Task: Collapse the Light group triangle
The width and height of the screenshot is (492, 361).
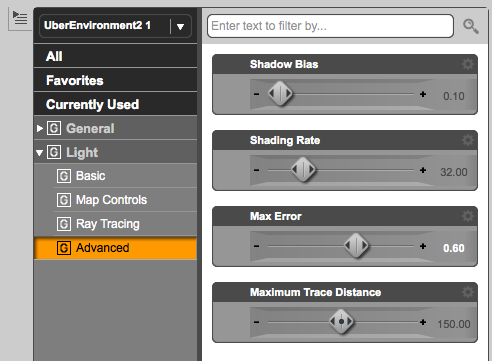Action: pos(40,153)
